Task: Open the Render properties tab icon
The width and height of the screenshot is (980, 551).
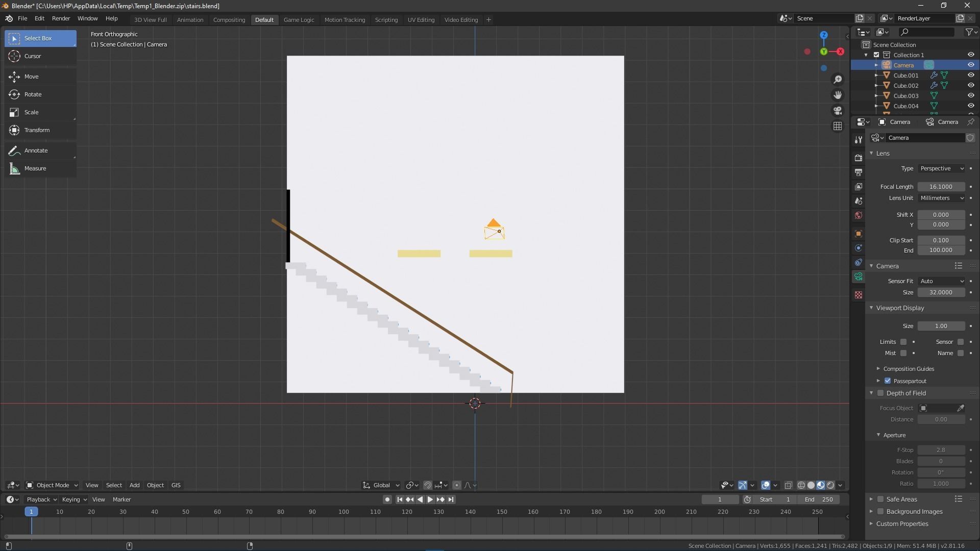Action: (x=859, y=158)
